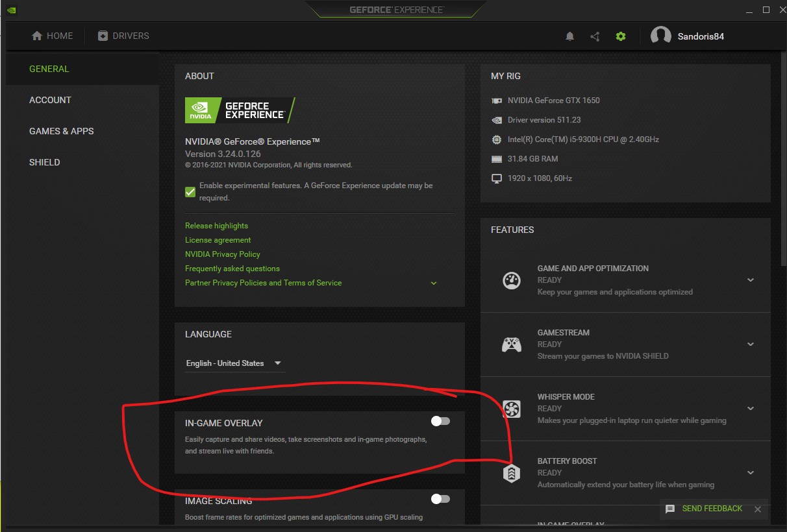
Task: Click the Game and App Optimization gauge icon
Action: [x=512, y=280]
